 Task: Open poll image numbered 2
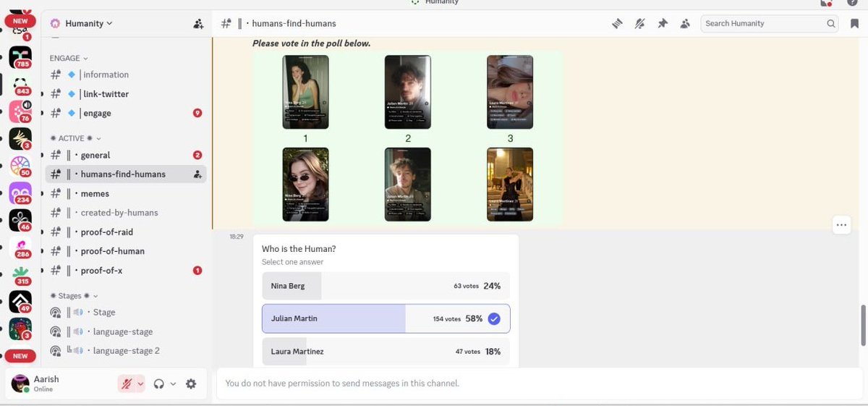[x=408, y=92]
